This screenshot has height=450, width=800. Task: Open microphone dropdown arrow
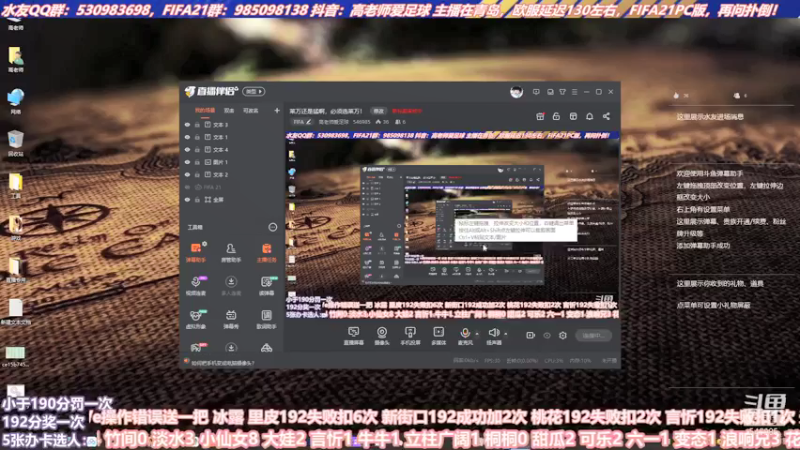477,334
